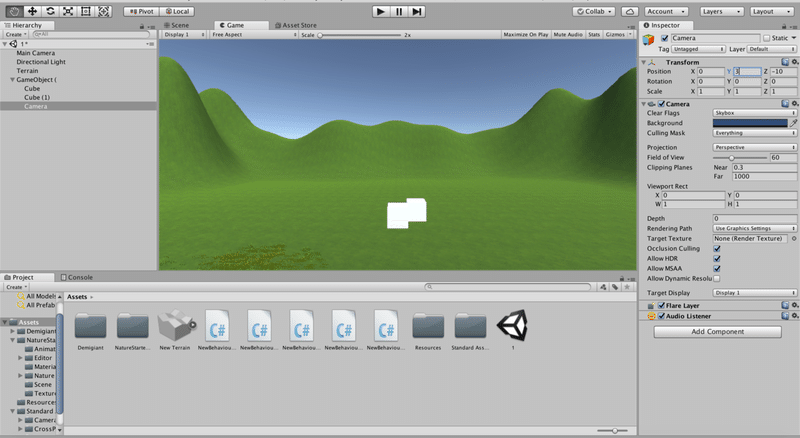Open the Demigiant folder asset
Image resolution: width=800 pixels, height=438 pixels.
pyautogui.click(x=90, y=330)
